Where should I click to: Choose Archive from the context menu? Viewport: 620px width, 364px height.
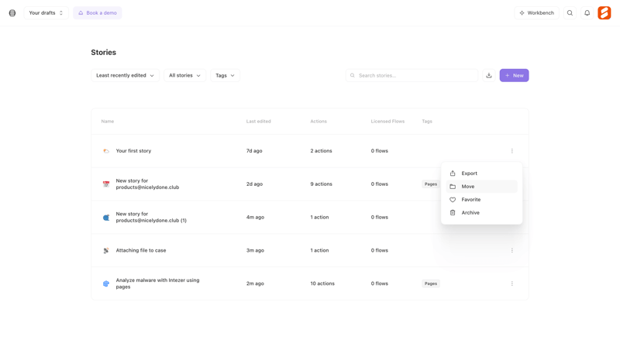coord(481,213)
